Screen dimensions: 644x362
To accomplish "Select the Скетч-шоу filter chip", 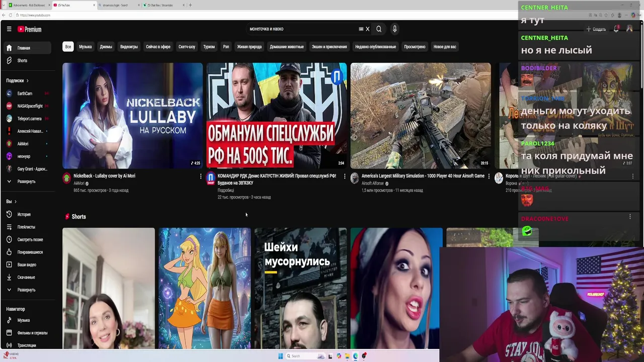I will click(187, 47).
